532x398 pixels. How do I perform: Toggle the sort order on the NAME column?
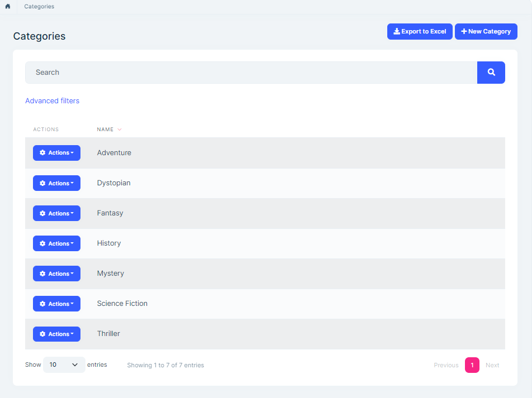(109, 129)
